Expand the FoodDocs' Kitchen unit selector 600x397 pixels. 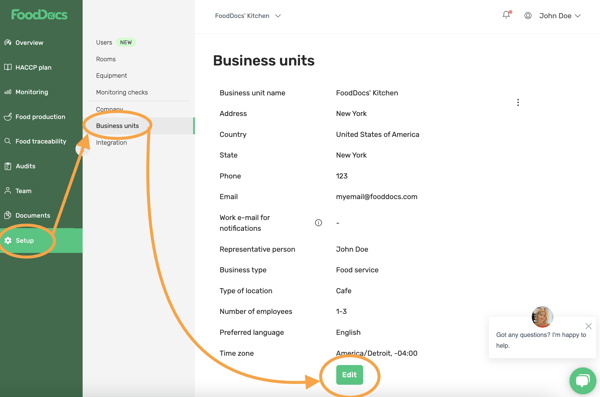tap(248, 16)
